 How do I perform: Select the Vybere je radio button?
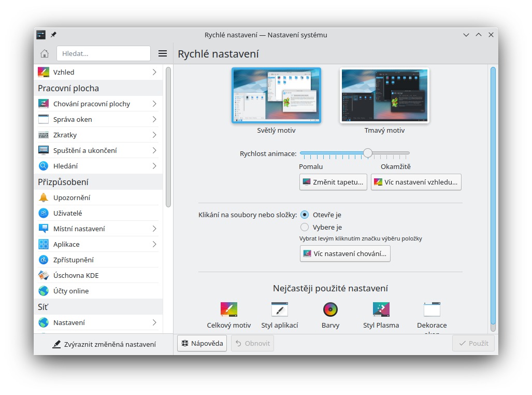305,227
